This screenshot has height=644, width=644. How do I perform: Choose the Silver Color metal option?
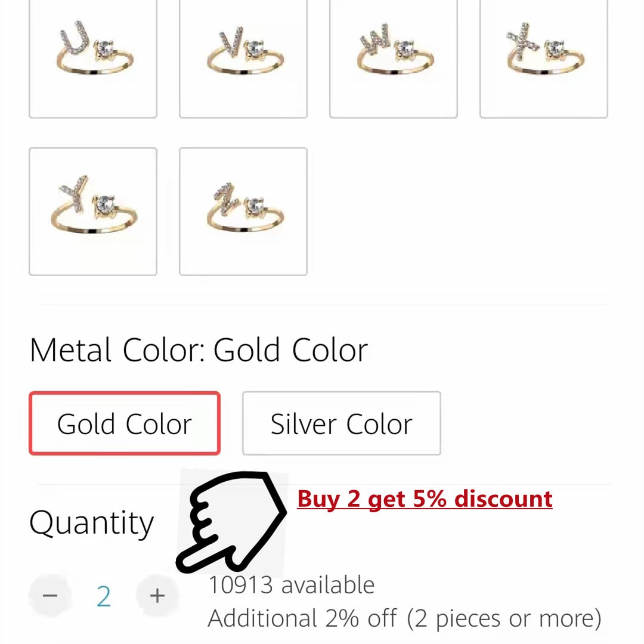pyautogui.click(x=341, y=423)
